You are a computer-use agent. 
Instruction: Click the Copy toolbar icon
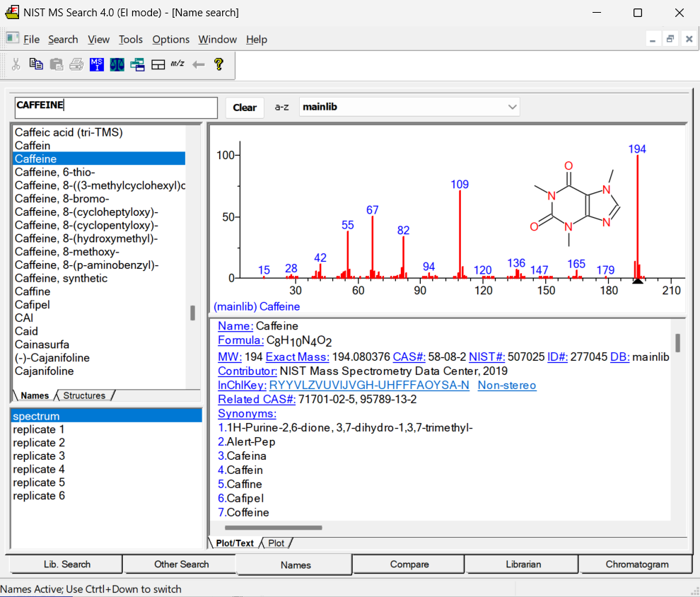click(x=36, y=64)
